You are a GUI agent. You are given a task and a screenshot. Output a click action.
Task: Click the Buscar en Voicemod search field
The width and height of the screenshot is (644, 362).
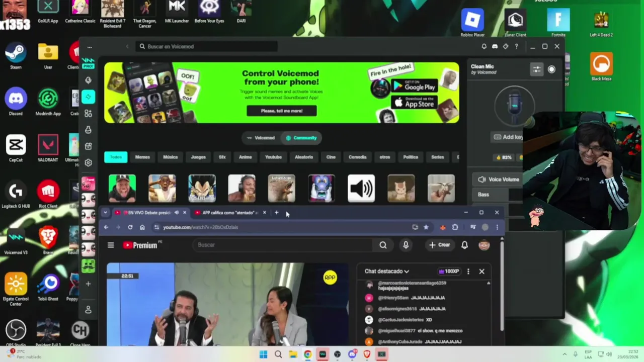pos(206,47)
